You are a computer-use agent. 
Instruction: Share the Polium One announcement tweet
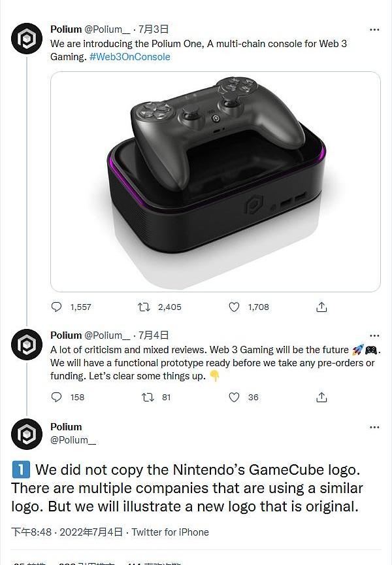321,307
